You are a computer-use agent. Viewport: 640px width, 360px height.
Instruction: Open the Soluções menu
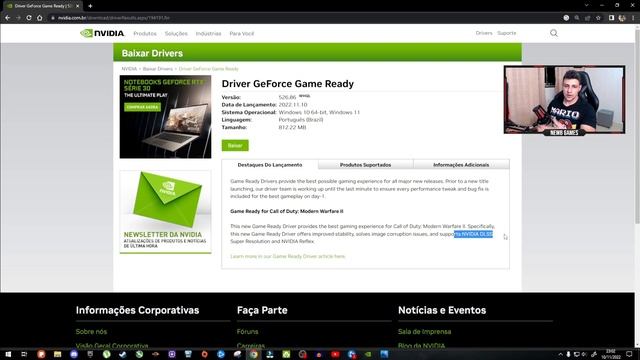(176, 33)
